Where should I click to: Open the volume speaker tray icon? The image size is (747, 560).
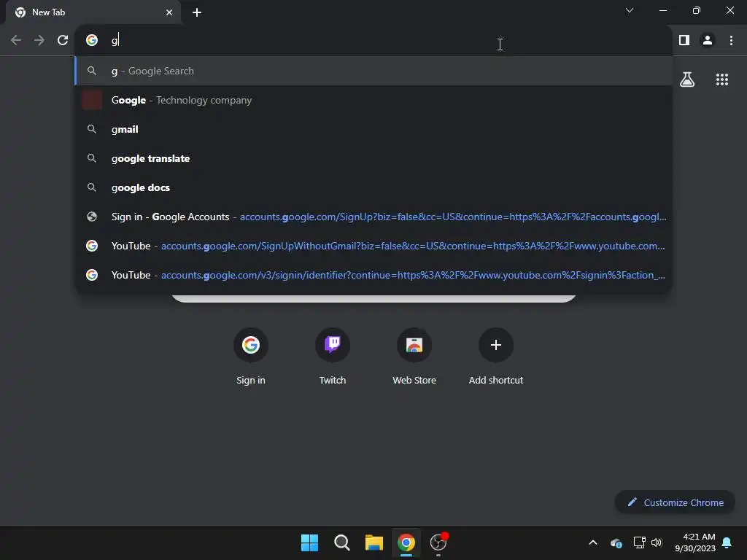657,542
